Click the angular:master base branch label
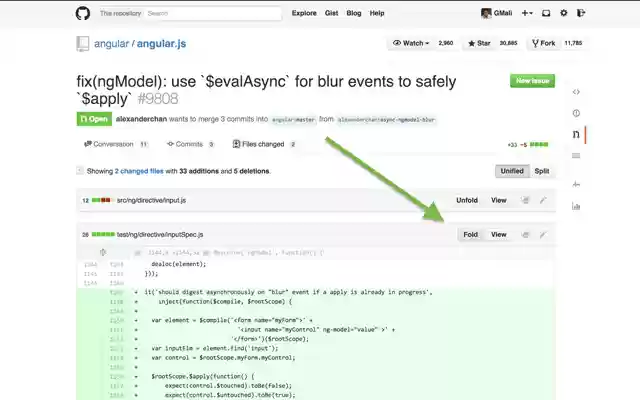640x400 pixels. pos(293,120)
